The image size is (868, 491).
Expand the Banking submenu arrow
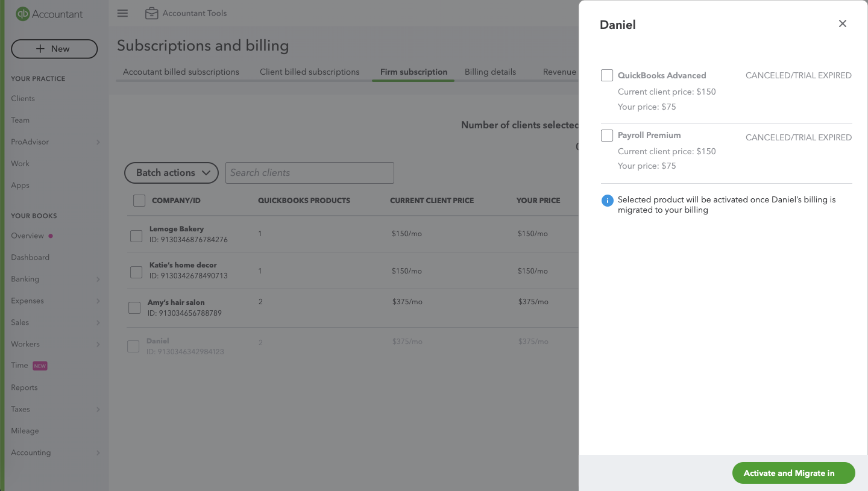[98, 280]
